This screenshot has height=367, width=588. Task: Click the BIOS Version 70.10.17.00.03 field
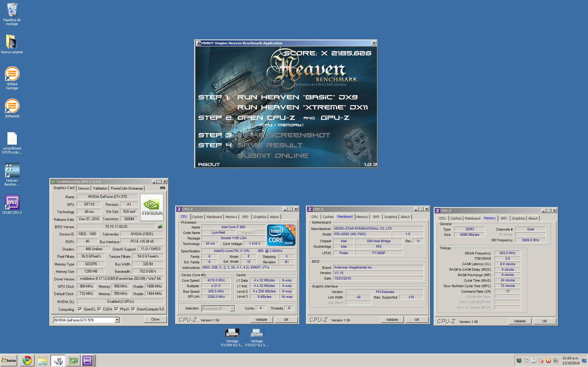[x=116, y=227]
